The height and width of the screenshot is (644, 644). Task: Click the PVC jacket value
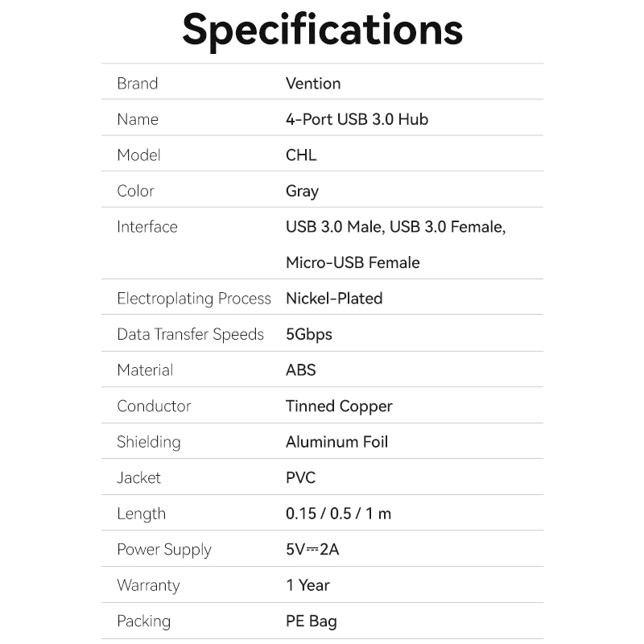300,477
